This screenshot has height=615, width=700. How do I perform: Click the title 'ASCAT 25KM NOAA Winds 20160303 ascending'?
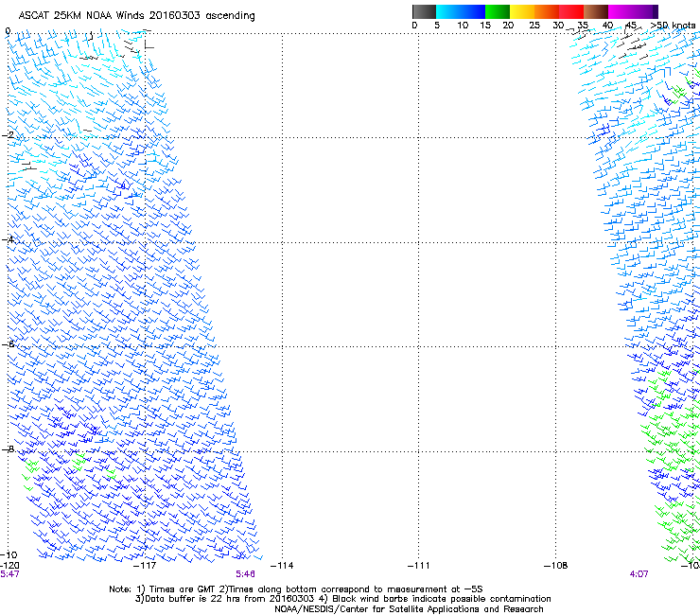(x=136, y=16)
